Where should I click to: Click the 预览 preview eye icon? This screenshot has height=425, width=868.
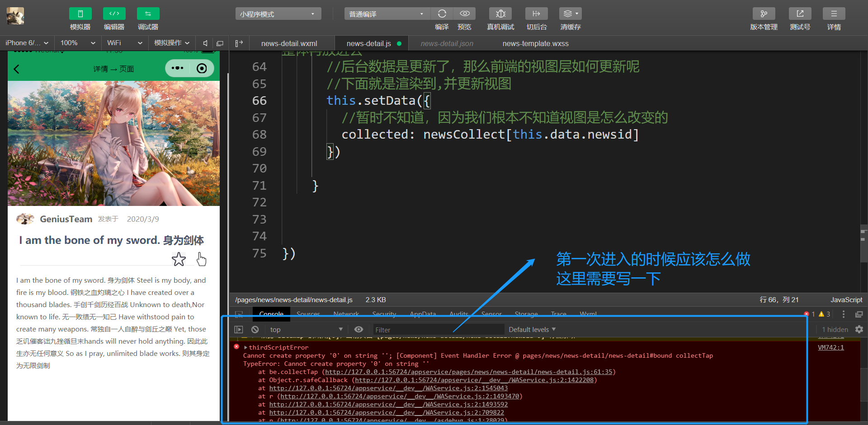(465, 14)
